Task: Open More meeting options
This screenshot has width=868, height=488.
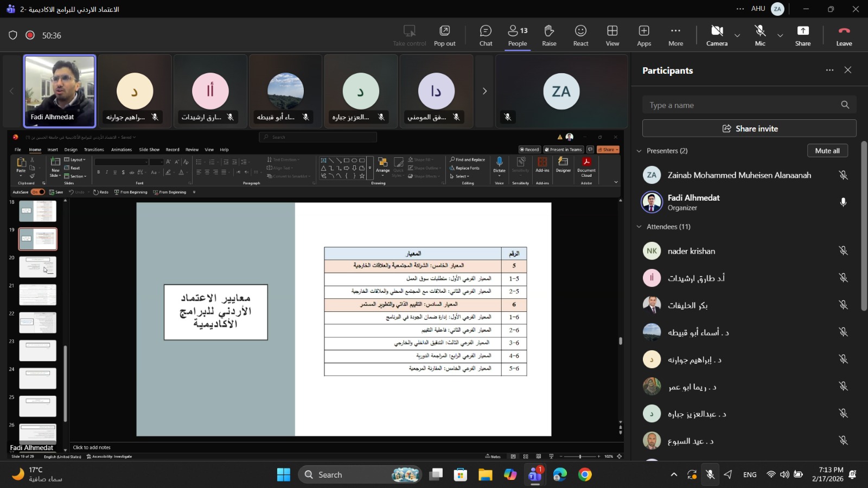Action: 675,36
